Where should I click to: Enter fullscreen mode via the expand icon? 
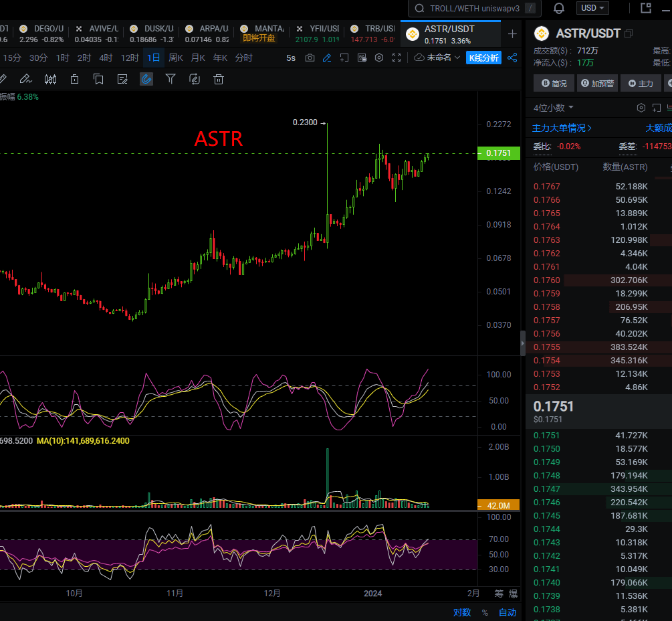(x=397, y=58)
